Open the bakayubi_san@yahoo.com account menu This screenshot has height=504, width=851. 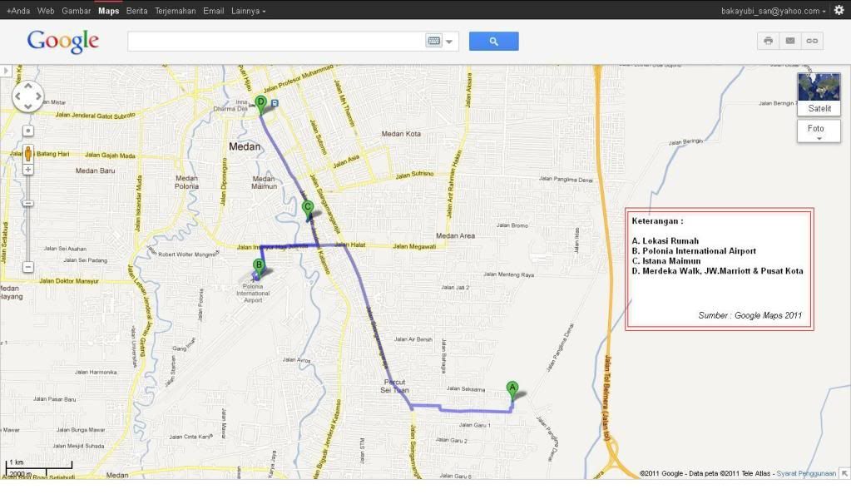[x=774, y=11]
